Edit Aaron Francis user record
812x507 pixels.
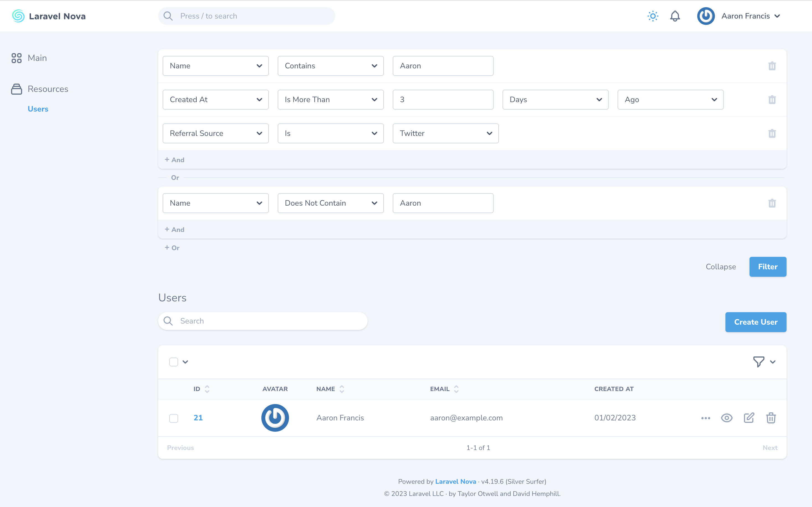[x=749, y=418]
